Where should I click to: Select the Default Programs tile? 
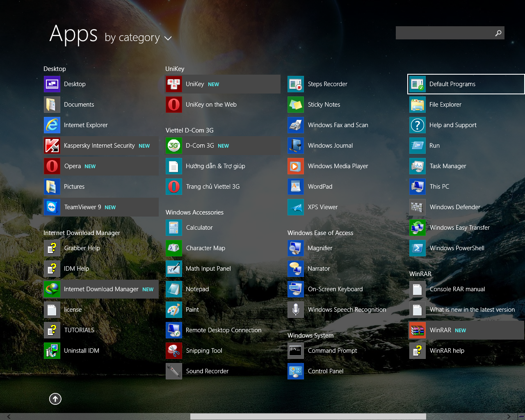pyautogui.click(x=466, y=84)
